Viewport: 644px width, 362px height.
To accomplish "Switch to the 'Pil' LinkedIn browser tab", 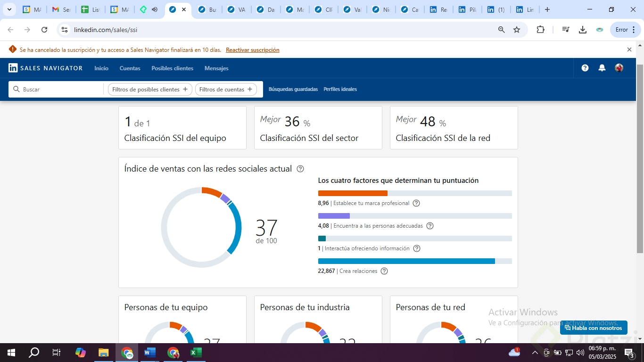I will 467,9.
